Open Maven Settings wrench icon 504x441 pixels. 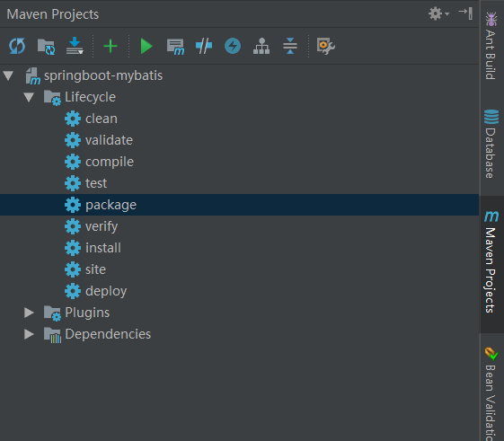(325, 46)
